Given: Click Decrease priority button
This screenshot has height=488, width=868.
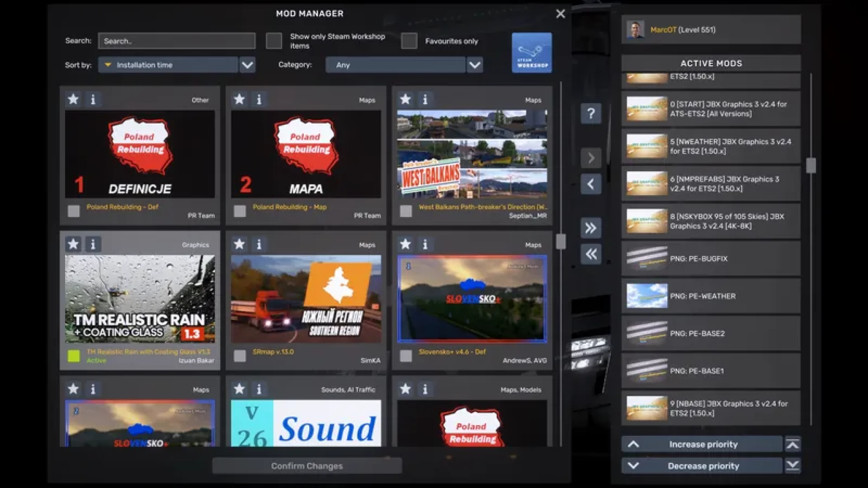Looking at the screenshot, I should click(702, 466).
